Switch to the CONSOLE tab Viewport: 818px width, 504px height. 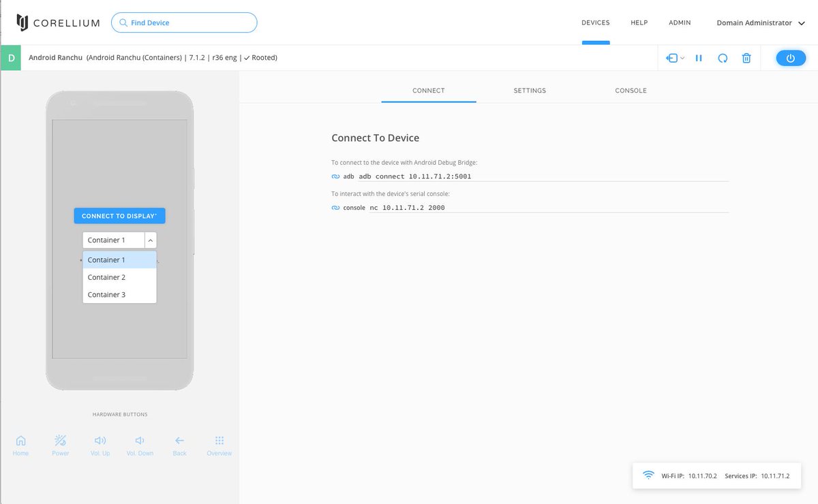(x=631, y=91)
